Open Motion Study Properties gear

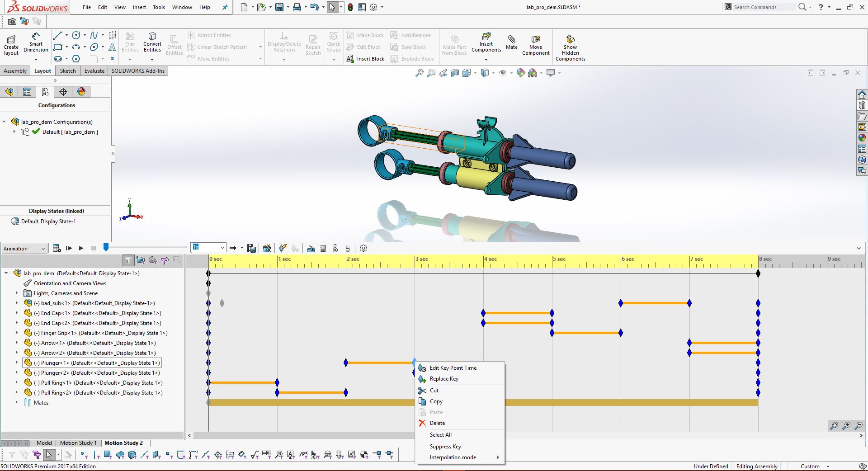[363, 248]
